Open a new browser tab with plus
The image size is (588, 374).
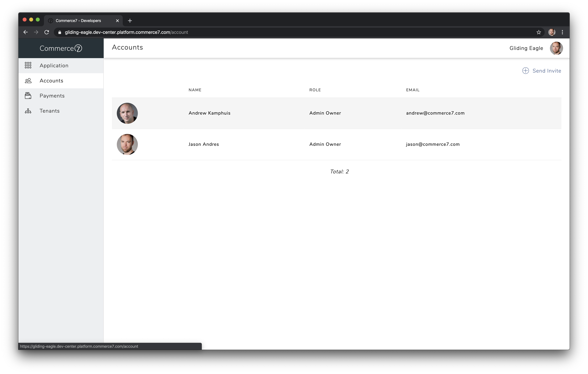click(130, 21)
